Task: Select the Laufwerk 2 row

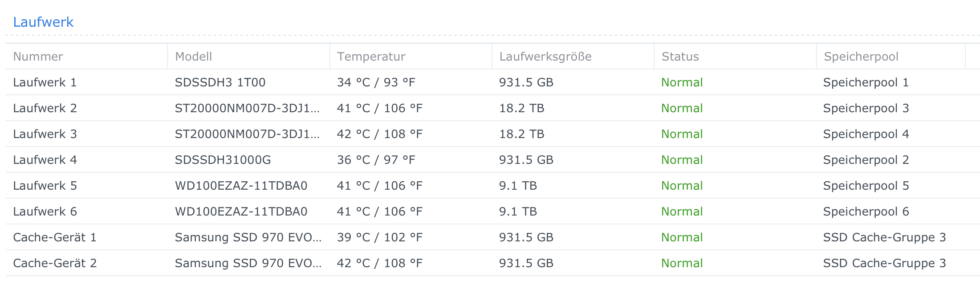Action: click(x=45, y=108)
